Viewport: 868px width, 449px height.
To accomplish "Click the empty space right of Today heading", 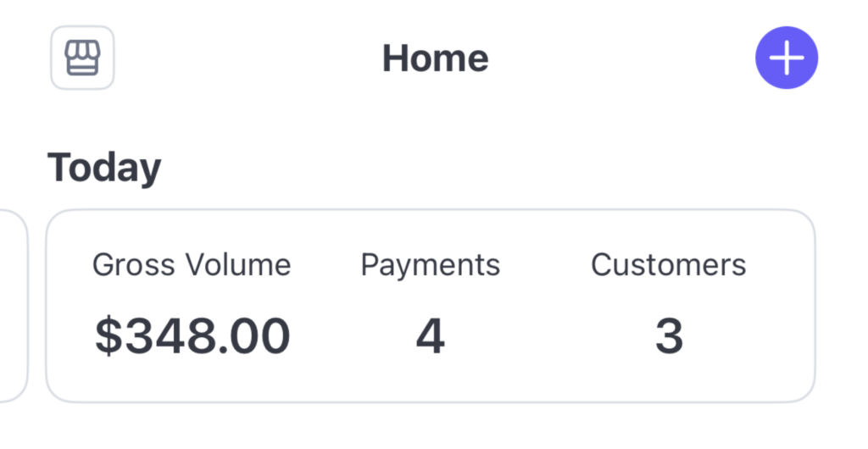I will [x=492, y=167].
